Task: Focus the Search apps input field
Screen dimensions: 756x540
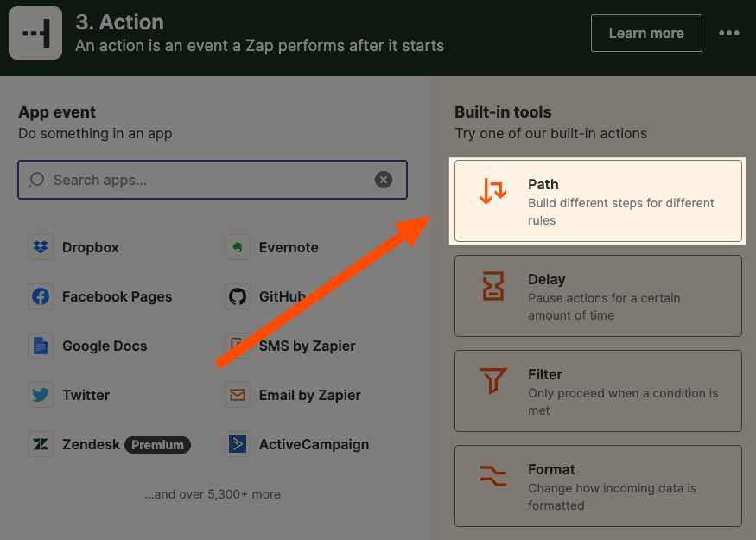Action: pyautogui.click(x=213, y=180)
